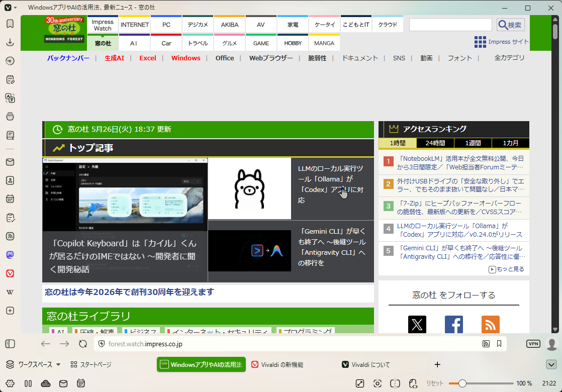Open スタートページ button in tab bar
This screenshot has width=562, height=392.
tap(91, 364)
